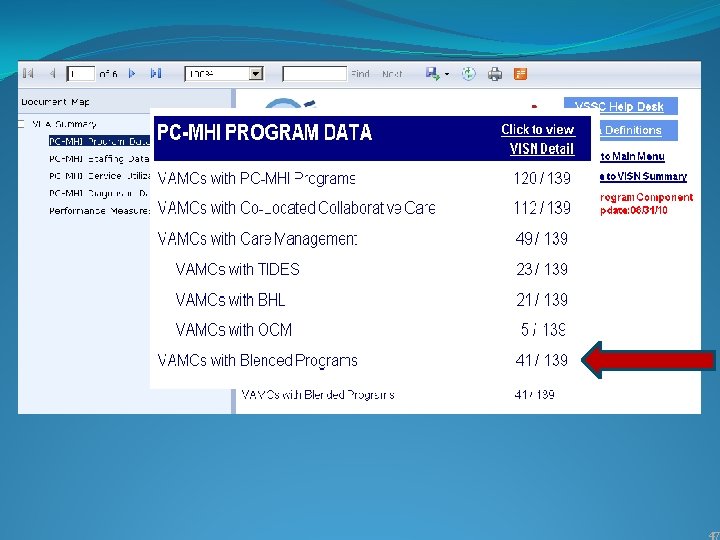Click 'VAMCs with Co-Located Collaborative Care' label
Image resolution: width=720 pixels, height=540 pixels.
pyautogui.click(x=296, y=208)
